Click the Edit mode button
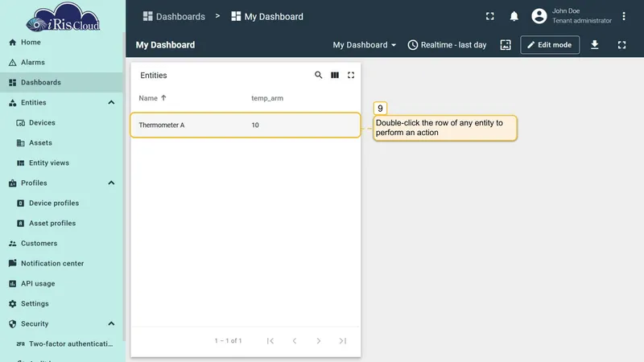Image resolution: width=644 pixels, height=362 pixels. (550, 45)
